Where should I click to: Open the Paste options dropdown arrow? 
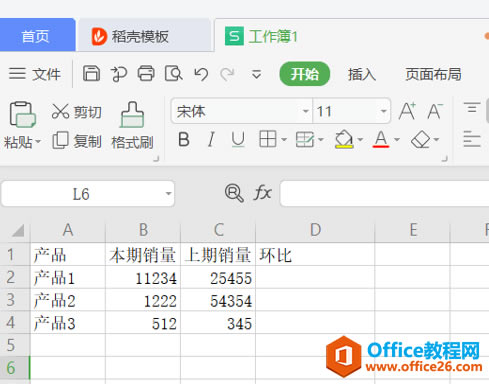[38, 142]
